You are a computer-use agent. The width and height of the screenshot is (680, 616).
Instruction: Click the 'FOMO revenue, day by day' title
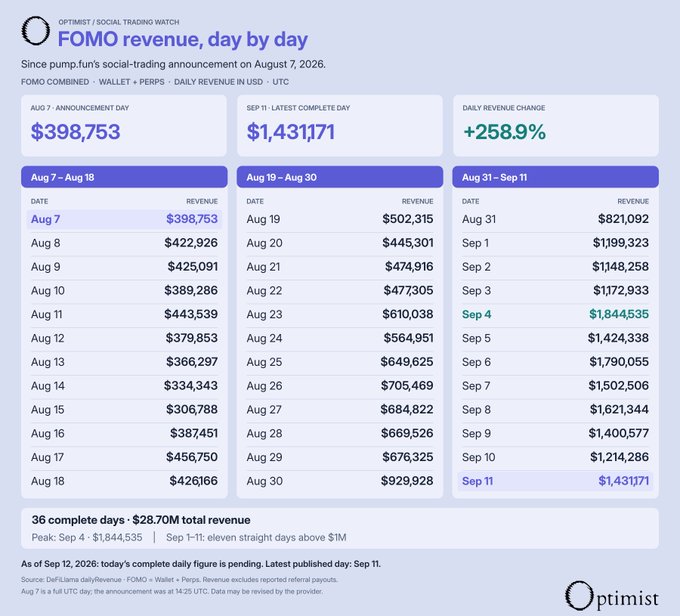183,39
